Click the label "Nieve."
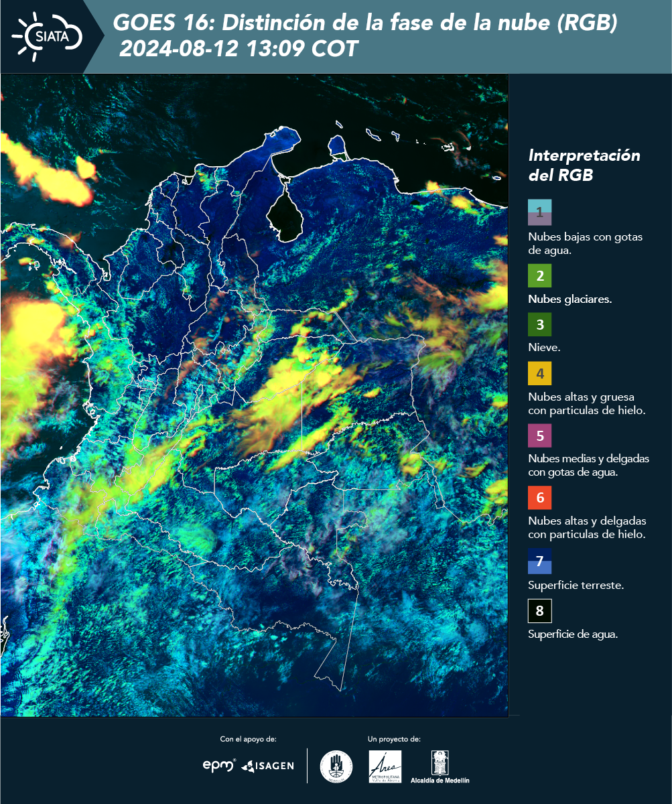 point(544,348)
